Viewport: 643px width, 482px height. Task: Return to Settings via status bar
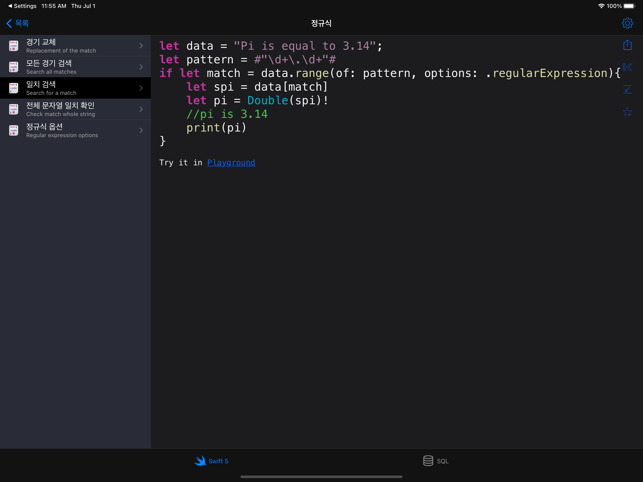(22, 6)
